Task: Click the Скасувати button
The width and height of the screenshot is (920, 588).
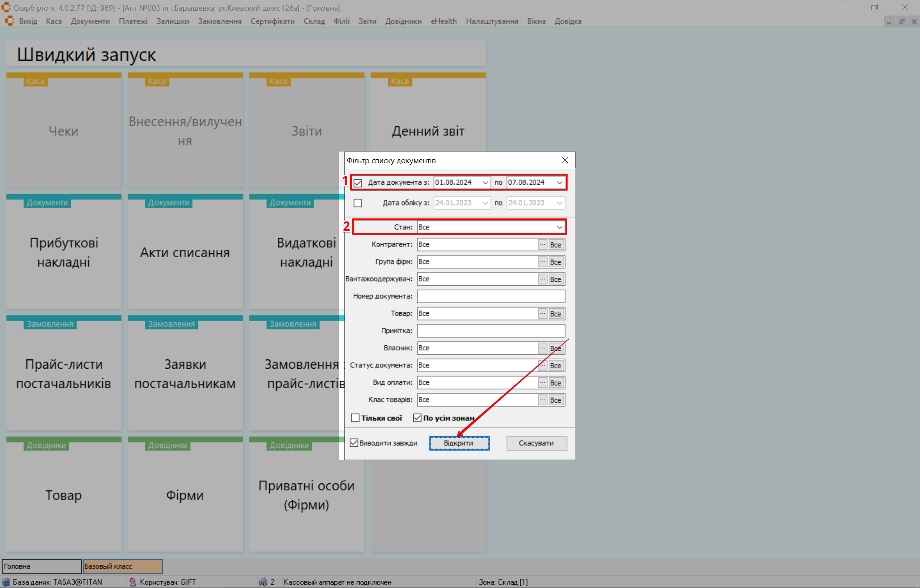Action: click(536, 443)
